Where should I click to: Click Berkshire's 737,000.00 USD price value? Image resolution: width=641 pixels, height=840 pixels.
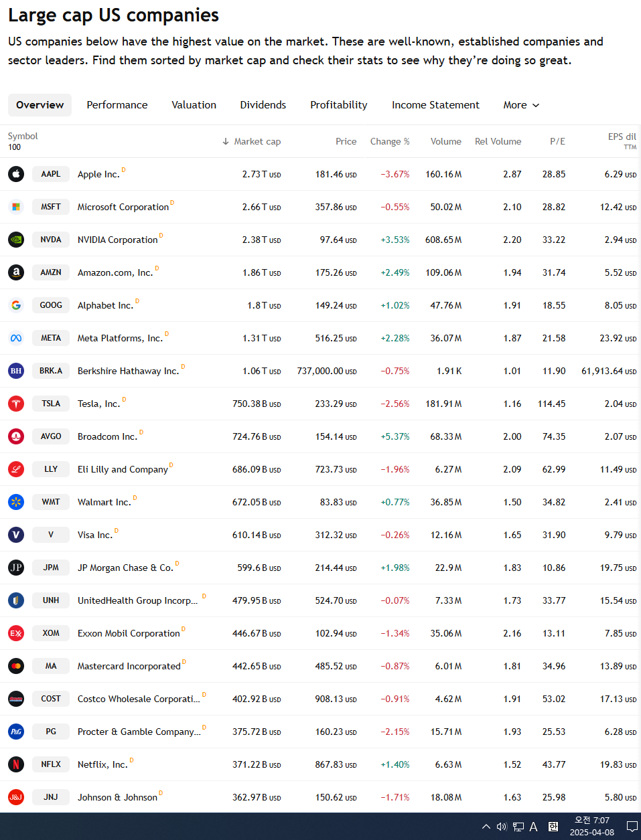point(327,371)
